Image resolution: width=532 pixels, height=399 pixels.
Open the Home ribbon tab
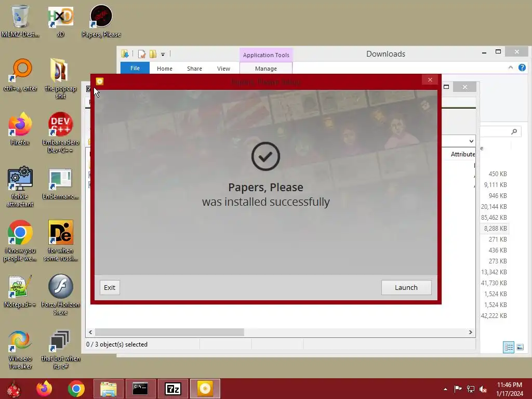click(x=165, y=69)
